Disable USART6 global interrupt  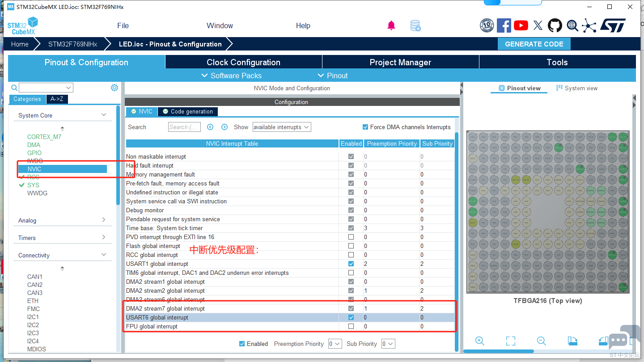(x=351, y=317)
